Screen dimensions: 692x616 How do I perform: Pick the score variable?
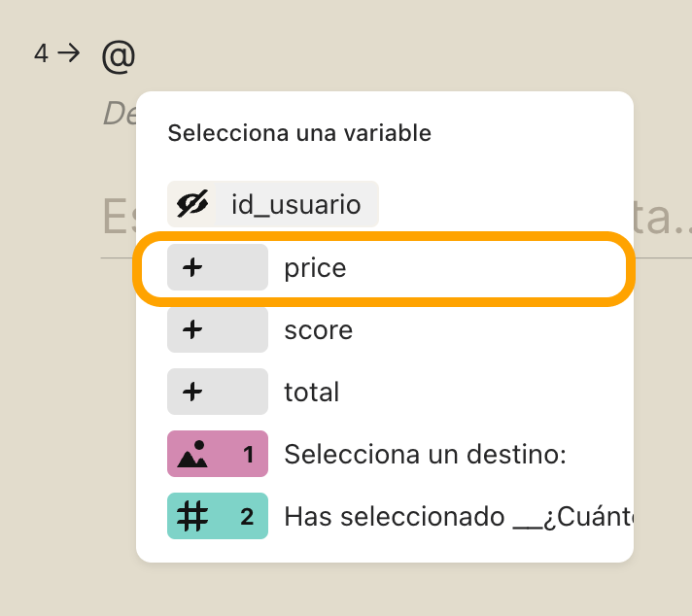(384, 329)
